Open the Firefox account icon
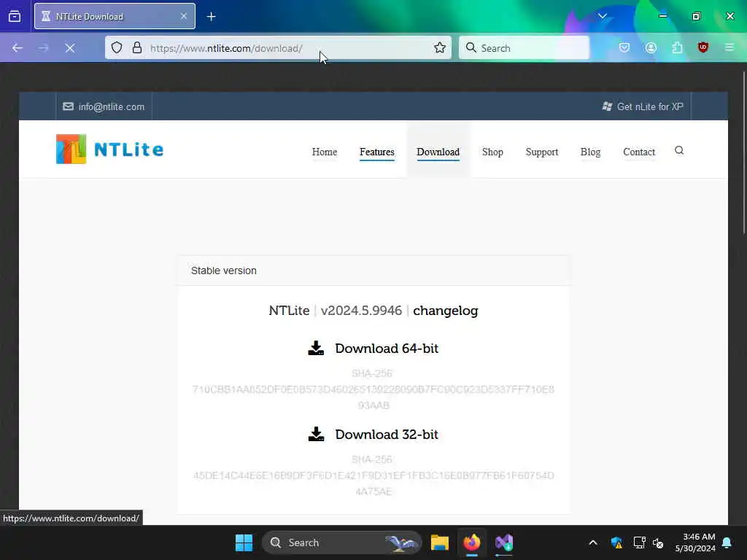This screenshot has width=747, height=560. click(651, 47)
